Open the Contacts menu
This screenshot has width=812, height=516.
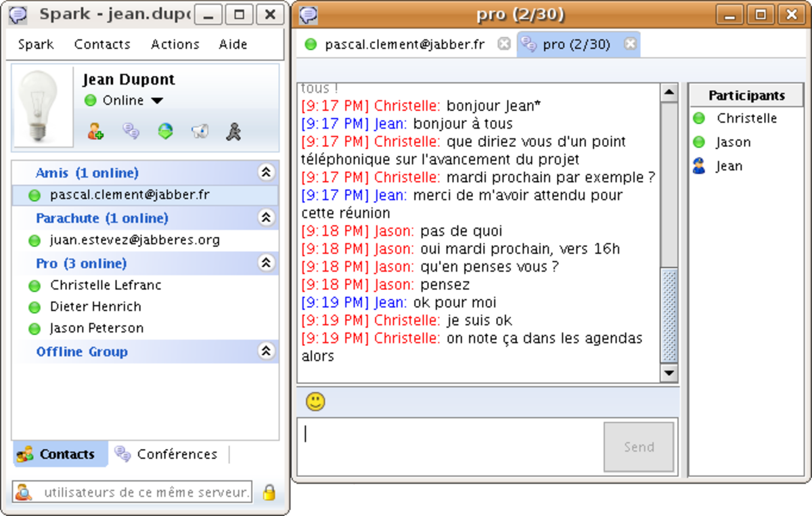point(102,45)
